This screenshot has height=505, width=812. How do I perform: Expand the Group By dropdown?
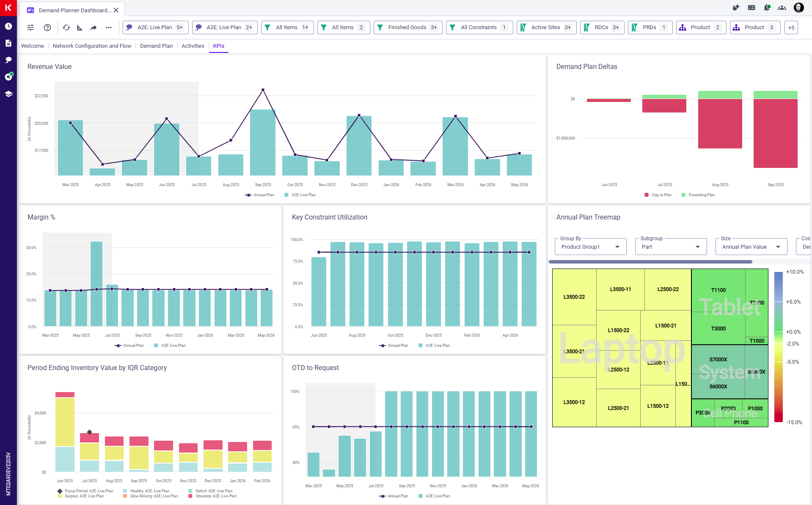tap(590, 247)
